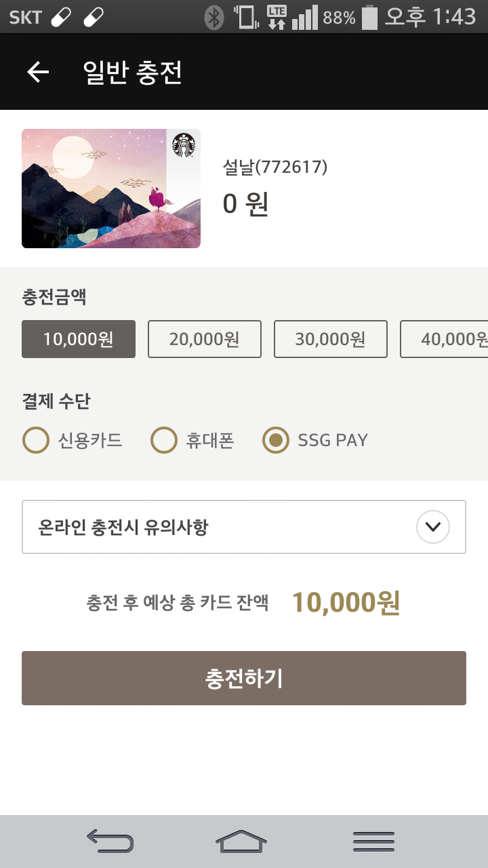
Task: Open the 온라인 충전시 유의사항 section text
Action: pos(123,527)
